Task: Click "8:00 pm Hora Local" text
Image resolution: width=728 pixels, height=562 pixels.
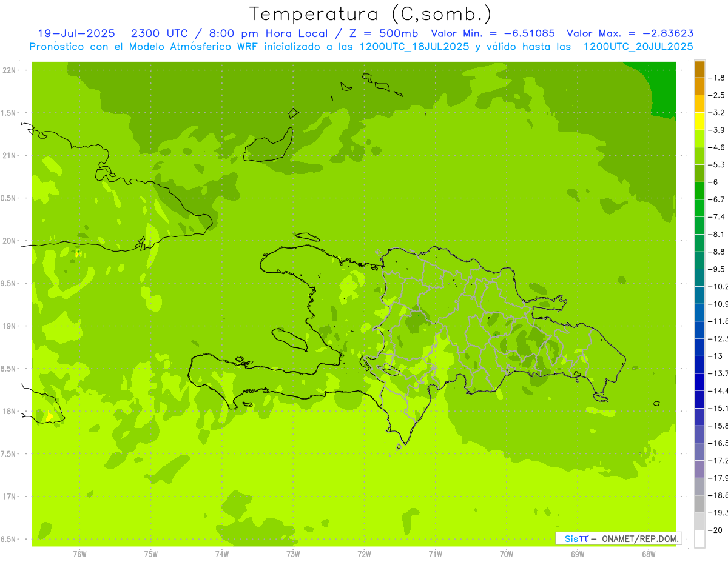Action: coord(270,34)
